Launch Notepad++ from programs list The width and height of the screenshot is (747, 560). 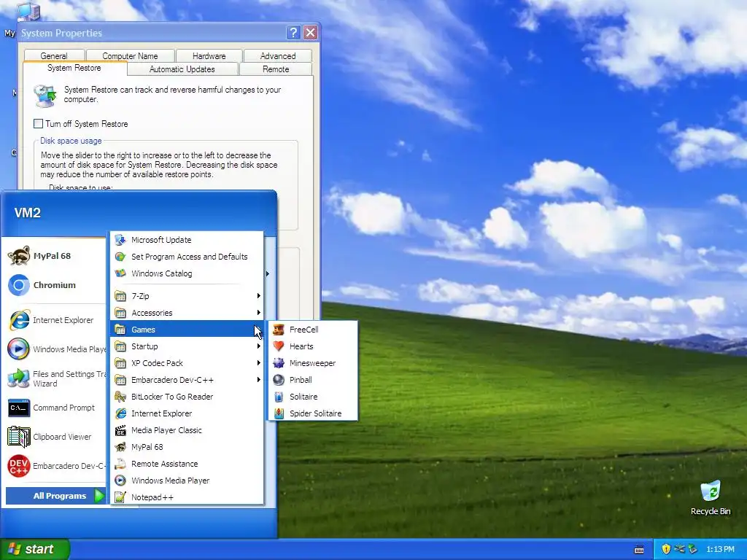coord(187,497)
